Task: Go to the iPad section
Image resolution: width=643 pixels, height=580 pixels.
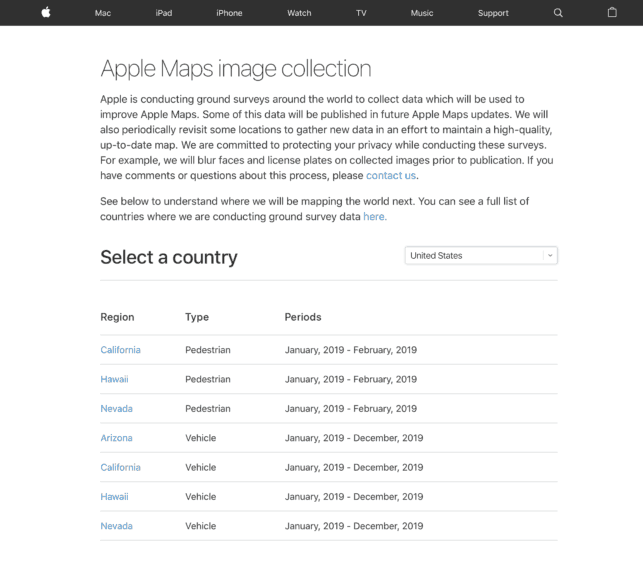Action: pyautogui.click(x=163, y=13)
